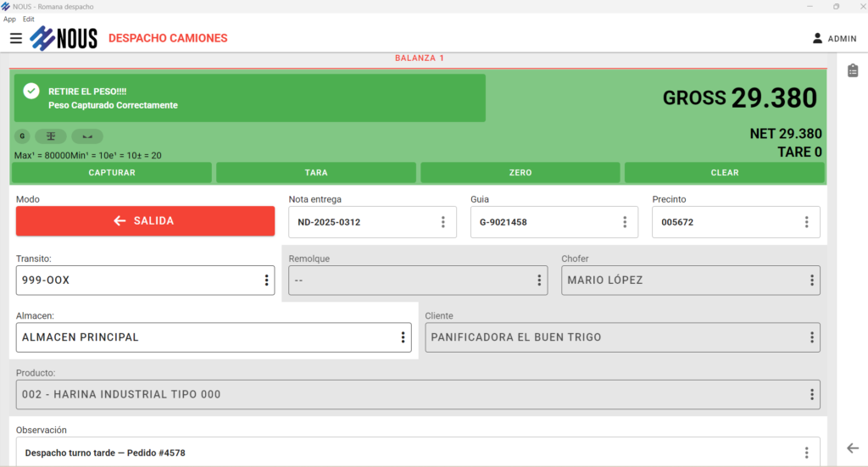This screenshot has height=467, width=868.
Task: Open the App menu
Action: [x=9, y=19]
